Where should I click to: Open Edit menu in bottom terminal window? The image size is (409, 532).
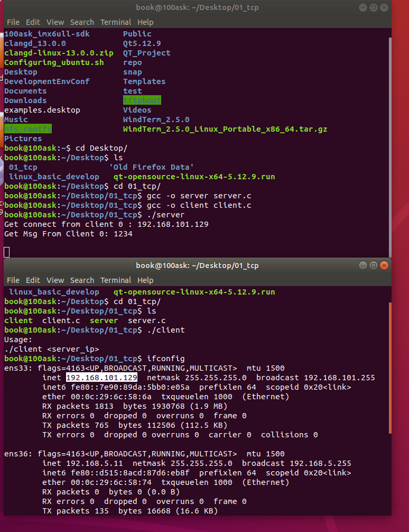point(33,280)
